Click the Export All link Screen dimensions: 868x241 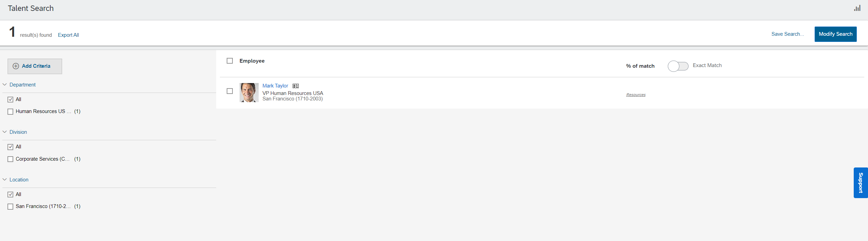pos(68,35)
